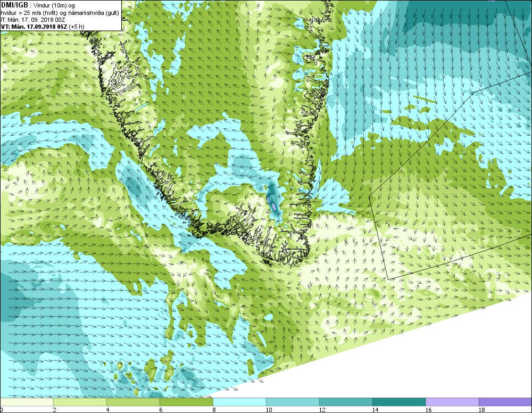Click the 'DMI/IGB : Vindur (10m) og' title
Screen dimensions: 532x413
38,5
